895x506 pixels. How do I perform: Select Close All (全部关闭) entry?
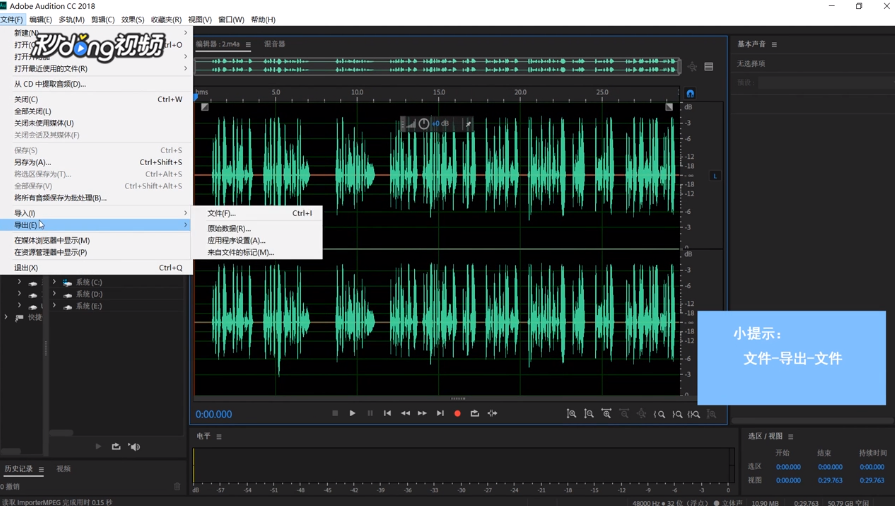(x=96, y=111)
